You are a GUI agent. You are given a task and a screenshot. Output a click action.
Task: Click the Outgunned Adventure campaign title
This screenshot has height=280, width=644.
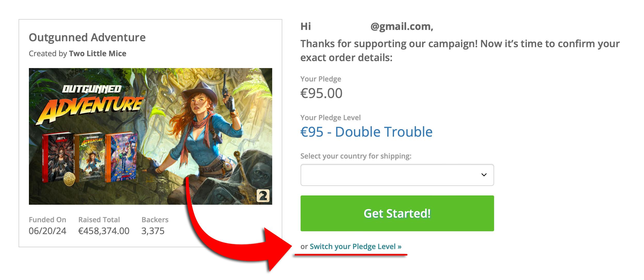(x=87, y=37)
